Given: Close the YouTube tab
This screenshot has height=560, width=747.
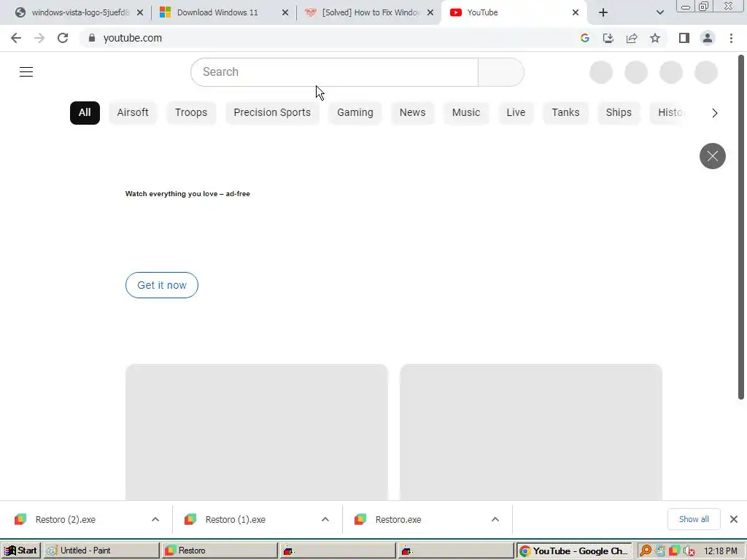Looking at the screenshot, I should [x=576, y=12].
